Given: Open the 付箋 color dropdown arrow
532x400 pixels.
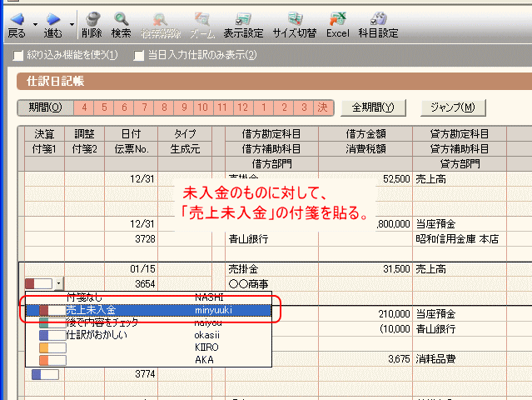Looking at the screenshot, I should click(58, 284).
